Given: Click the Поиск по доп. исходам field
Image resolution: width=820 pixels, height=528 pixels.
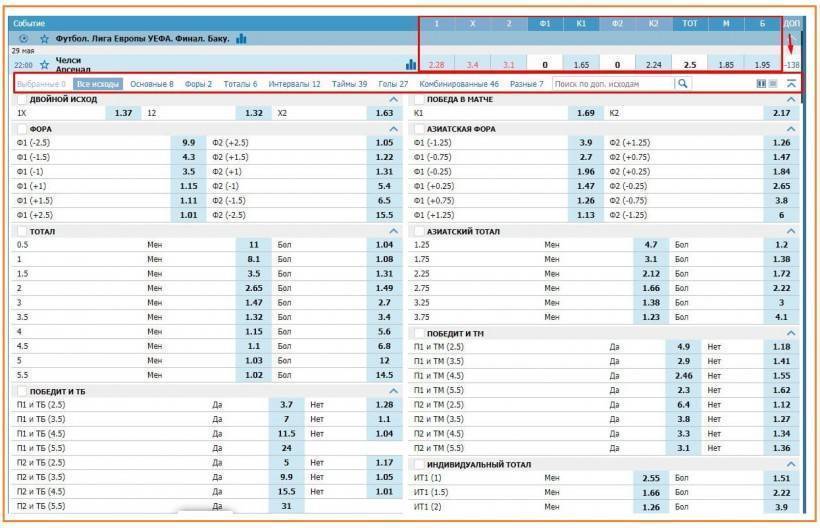Looking at the screenshot, I should (612, 84).
